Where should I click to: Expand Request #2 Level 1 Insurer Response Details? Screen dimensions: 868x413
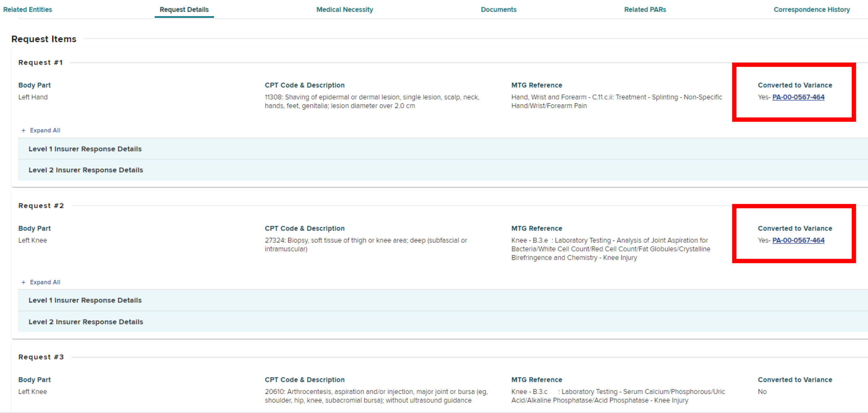pos(85,300)
